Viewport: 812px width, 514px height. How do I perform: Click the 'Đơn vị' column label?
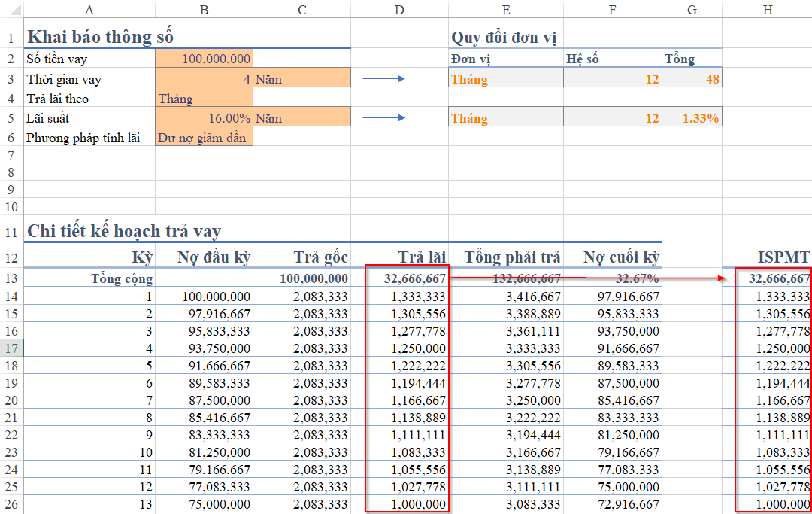tap(470, 59)
